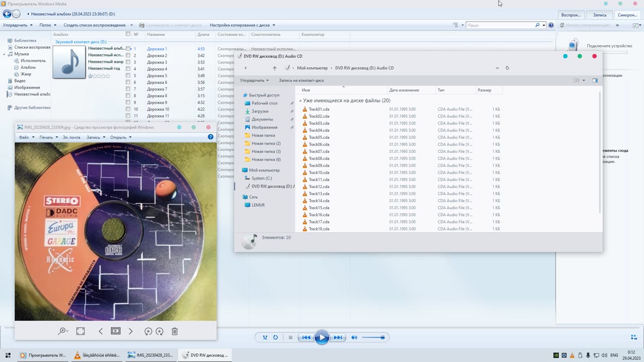
Task: Stop playback in Windows Media Player
Action: [x=290, y=337]
